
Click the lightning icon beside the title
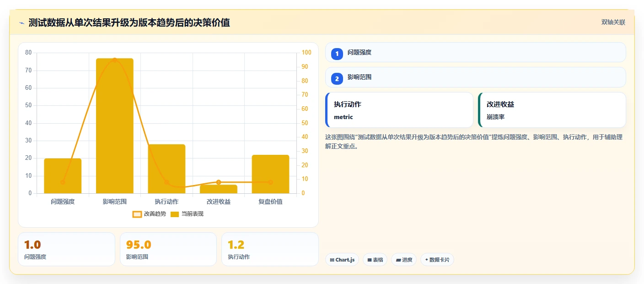pyautogui.click(x=21, y=23)
